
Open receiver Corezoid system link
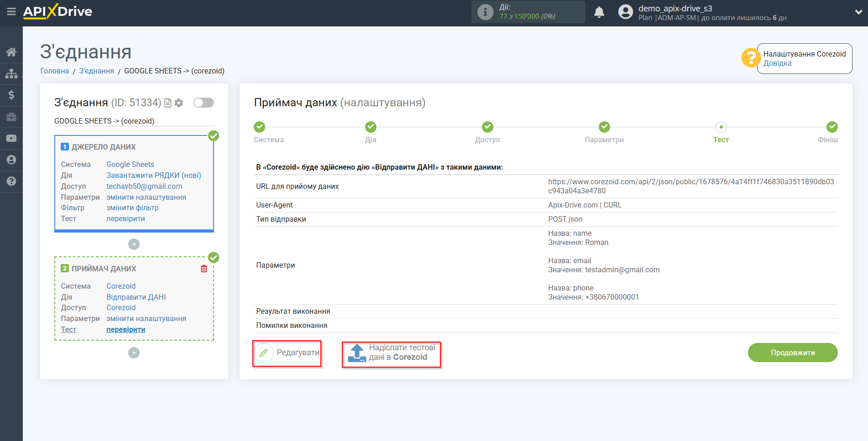pos(121,286)
